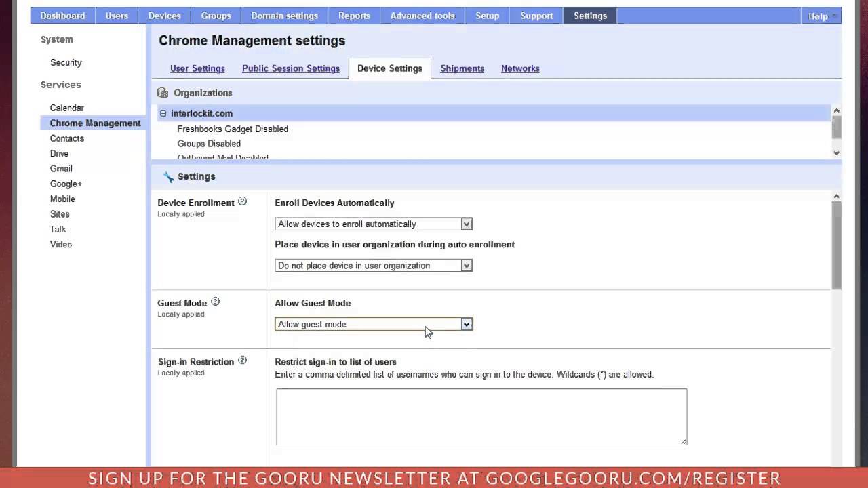Screen dimensions: 868x488
Task: Select the interlockit.com organization row
Action: coord(494,113)
